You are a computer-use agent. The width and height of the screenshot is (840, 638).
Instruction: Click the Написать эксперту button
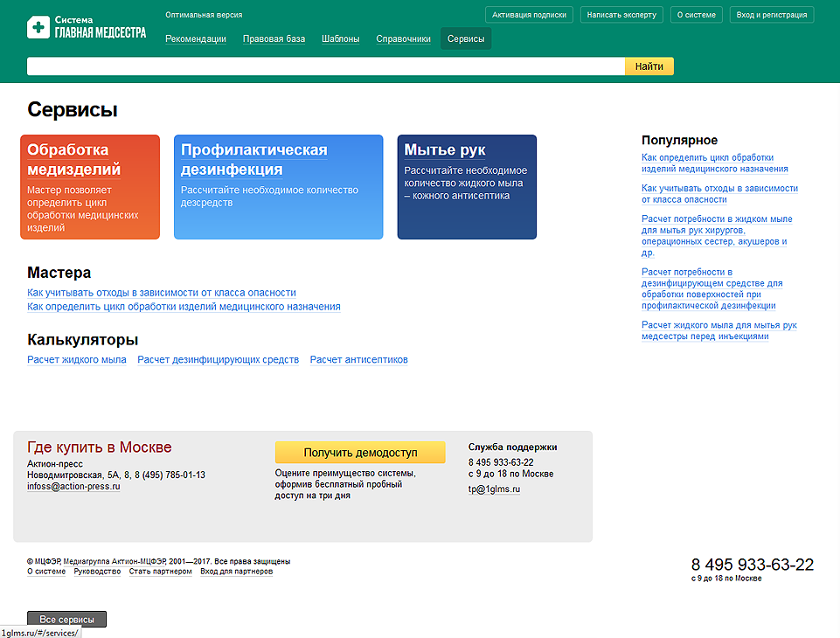pos(621,15)
